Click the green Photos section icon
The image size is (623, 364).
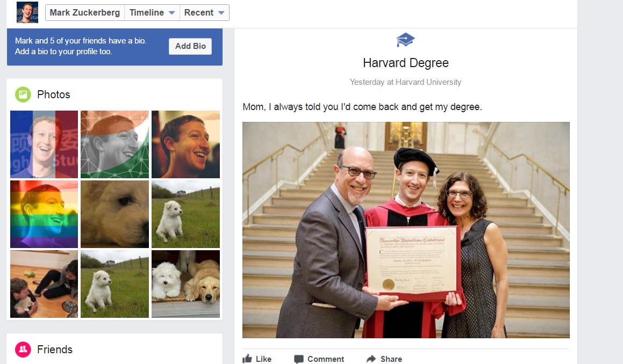pyautogui.click(x=23, y=94)
